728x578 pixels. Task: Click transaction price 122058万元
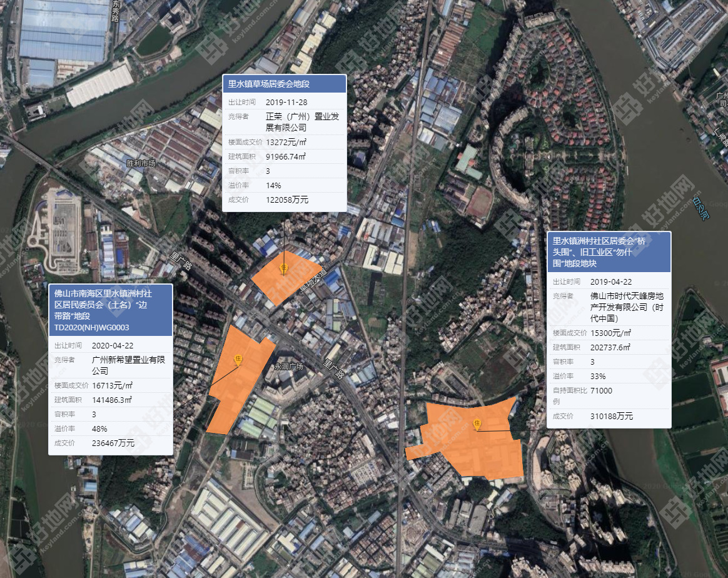[287, 200]
